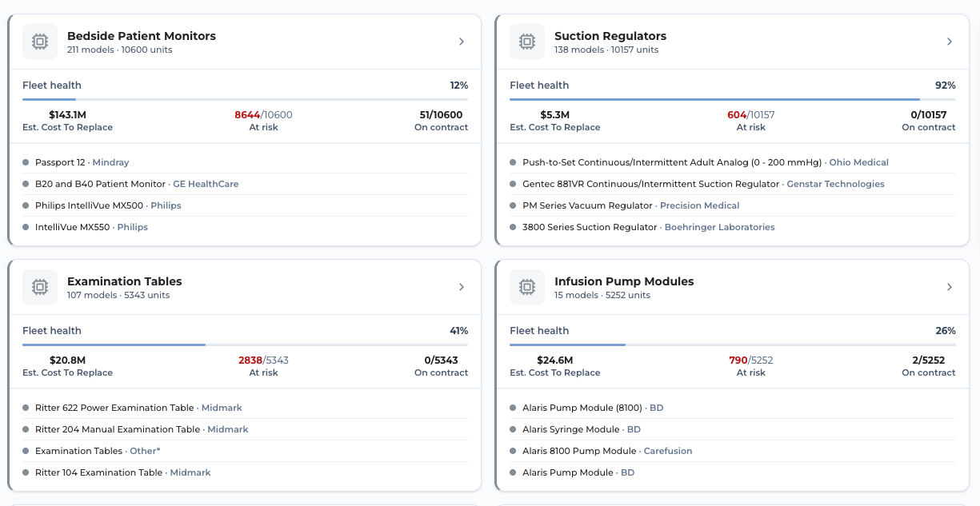Screen dimensions: 980x506
Task: Open BD link beside Alaris Pump Module (8100)
Action: point(656,408)
